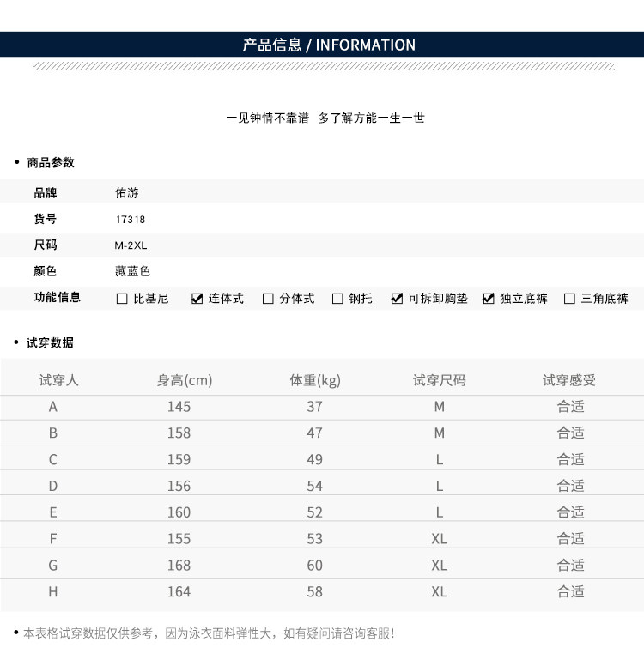Select tester G row label
Image resolution: width=644 pixels, height=666 pixels.
click(x=52, y=566)
